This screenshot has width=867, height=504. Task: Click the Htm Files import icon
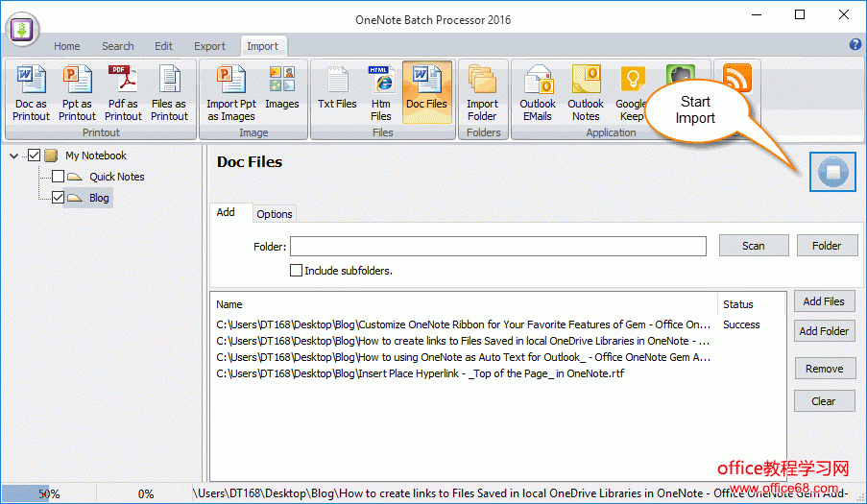(381, 93)
